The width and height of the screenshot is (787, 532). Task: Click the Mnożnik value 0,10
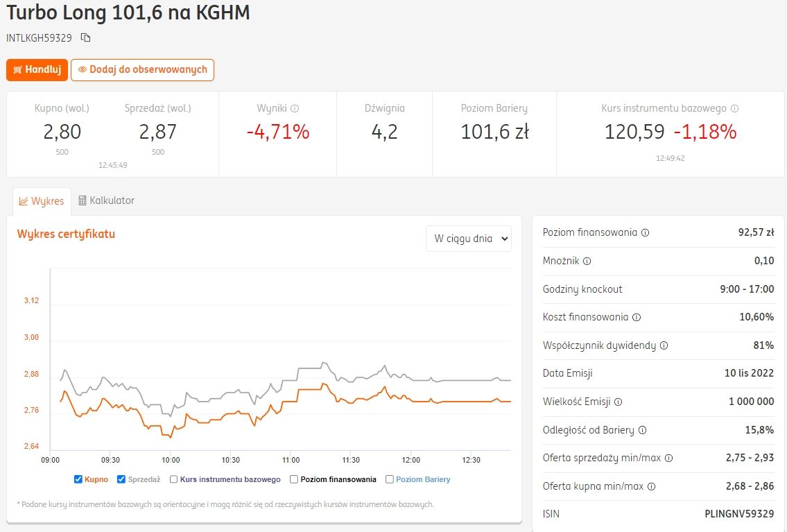click(x=764, y=261)
